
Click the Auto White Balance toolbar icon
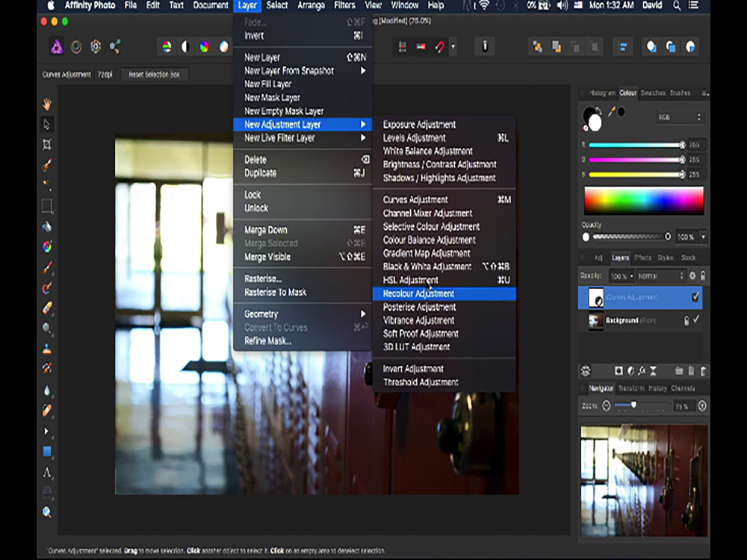point(223,47)
